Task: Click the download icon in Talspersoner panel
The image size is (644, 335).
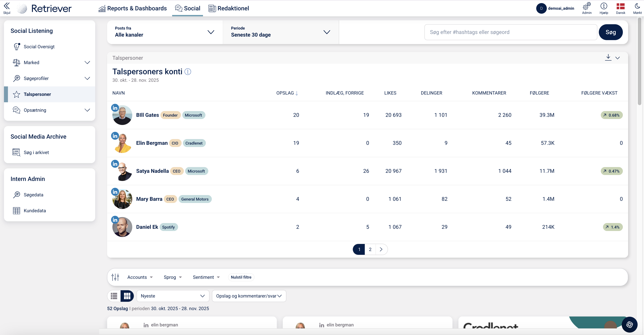Action: (608, 57)
